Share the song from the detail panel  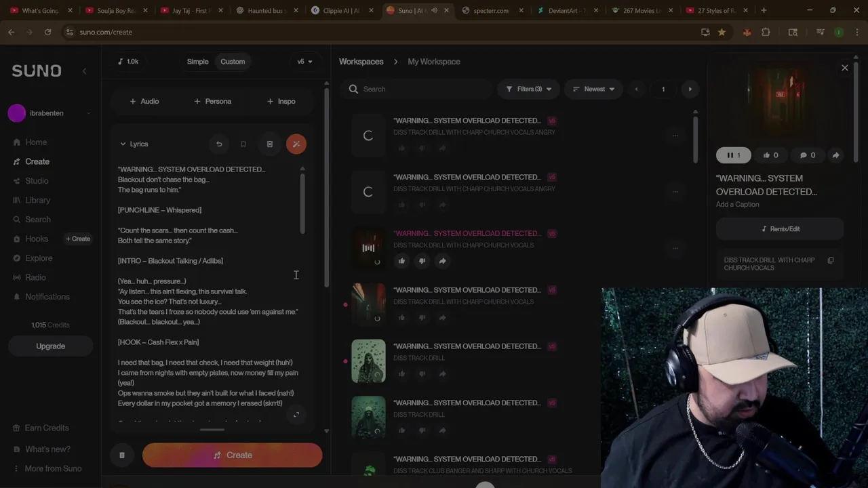click(835, 155)
